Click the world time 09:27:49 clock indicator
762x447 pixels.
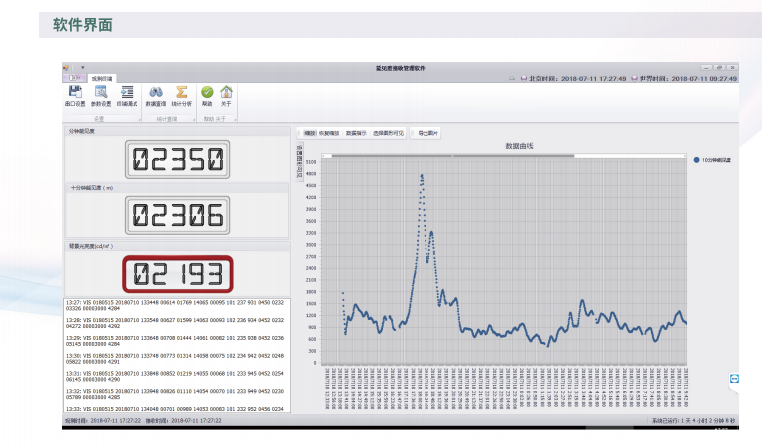(x=688, y=78)
